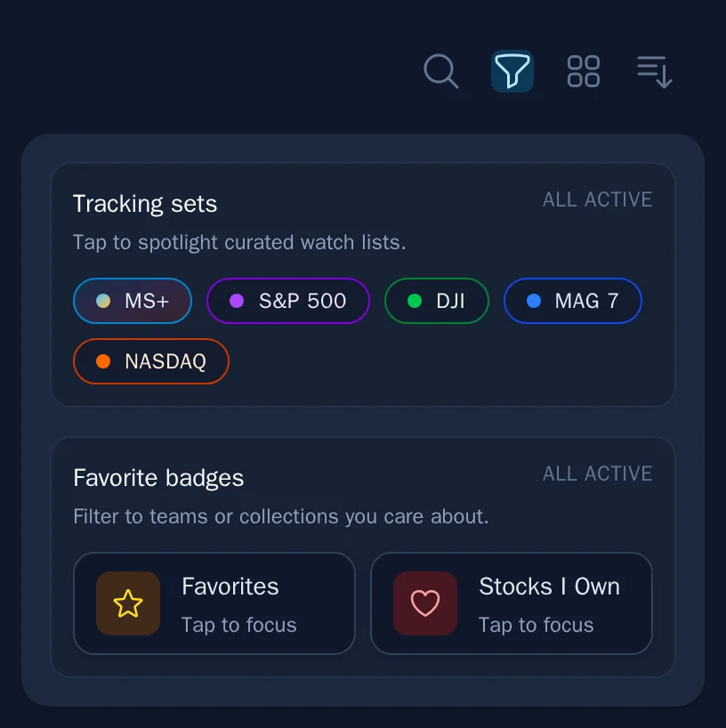Tap the heart icon on Stocks I Own

tap(424, 603)
